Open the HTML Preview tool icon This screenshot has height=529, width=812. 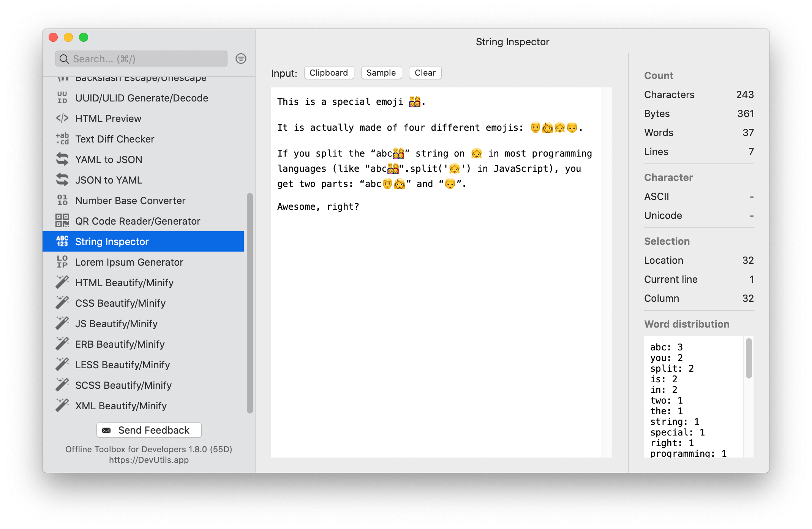pos(62,118)
